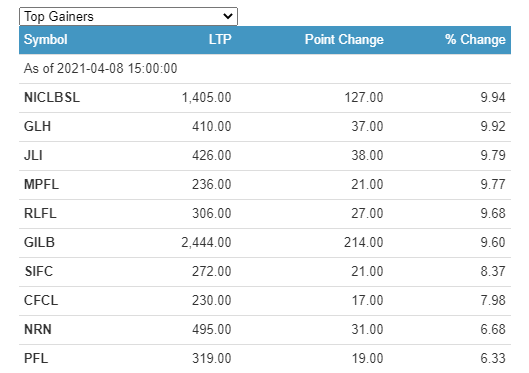Viewport: 529px width, 373px height.
Task: Click the As of 2021-04-08 timestamp row
Action: click(x=265, y=69)
